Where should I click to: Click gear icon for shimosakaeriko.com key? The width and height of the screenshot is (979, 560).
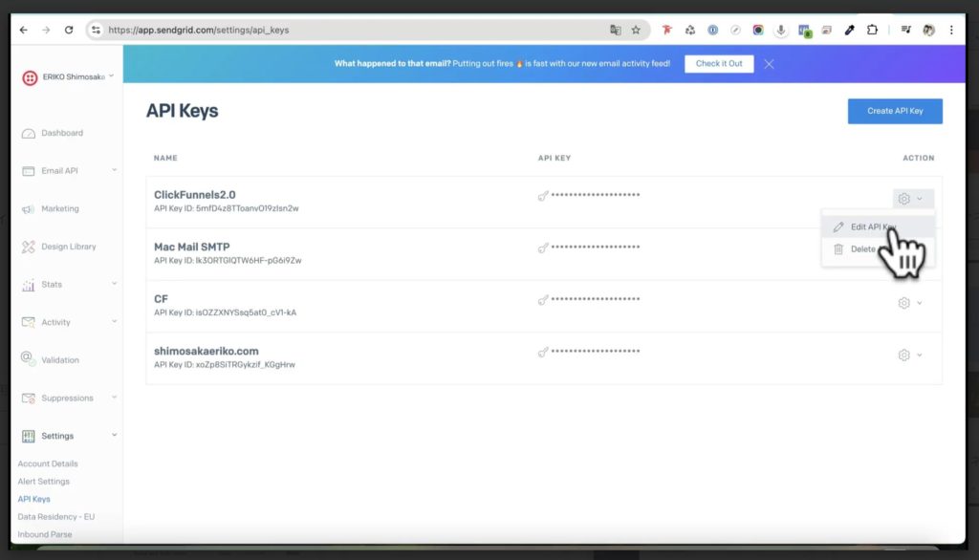tap(903, 355)
